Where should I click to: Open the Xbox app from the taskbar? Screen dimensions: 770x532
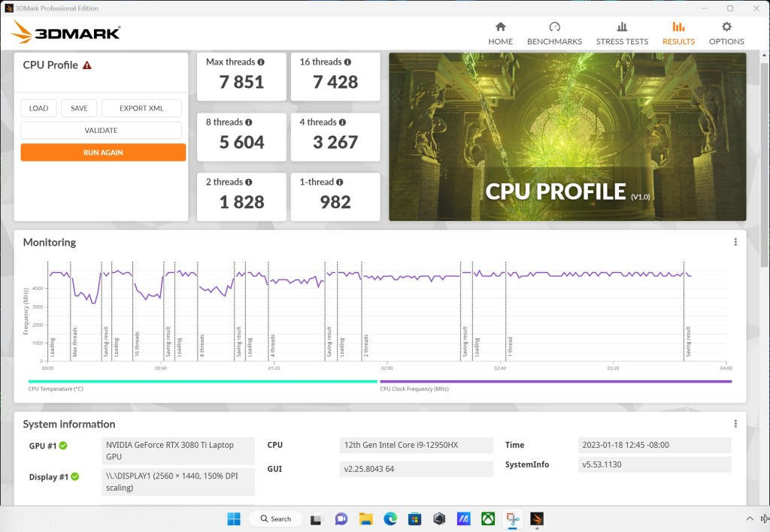click(x=489, y=518)
